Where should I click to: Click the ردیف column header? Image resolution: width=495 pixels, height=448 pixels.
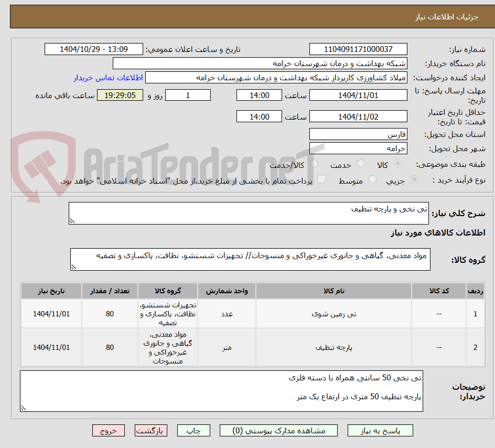coord(476,291)
